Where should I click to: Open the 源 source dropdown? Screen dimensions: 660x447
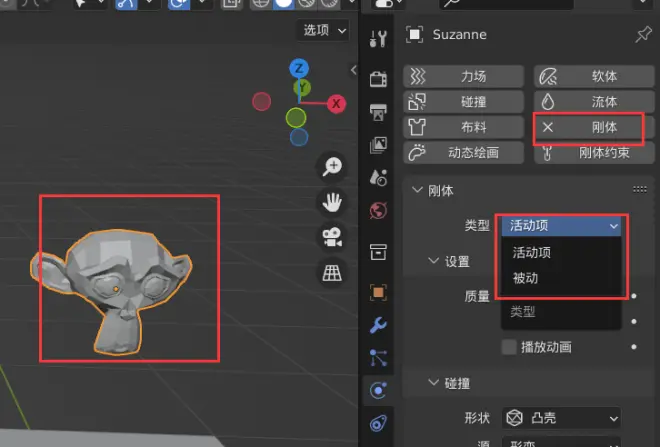(x=562, y=443)
